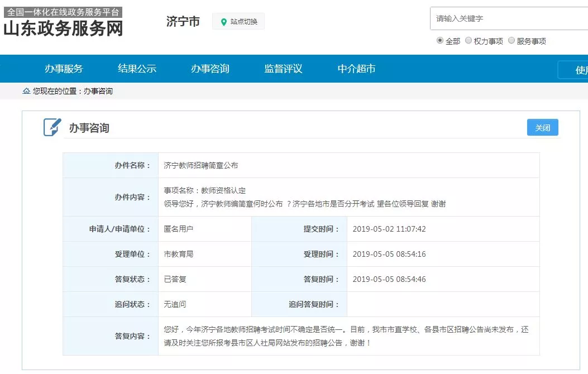Click the 无追问 value

175,304
